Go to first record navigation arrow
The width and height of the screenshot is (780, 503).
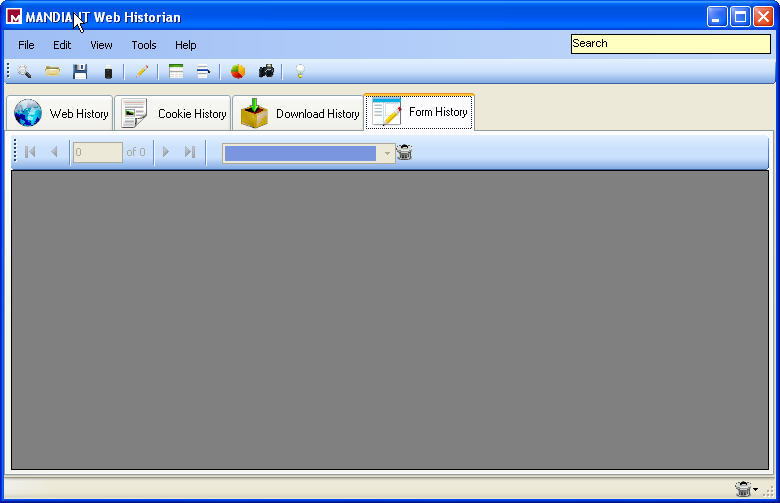[x=30, y=152]
